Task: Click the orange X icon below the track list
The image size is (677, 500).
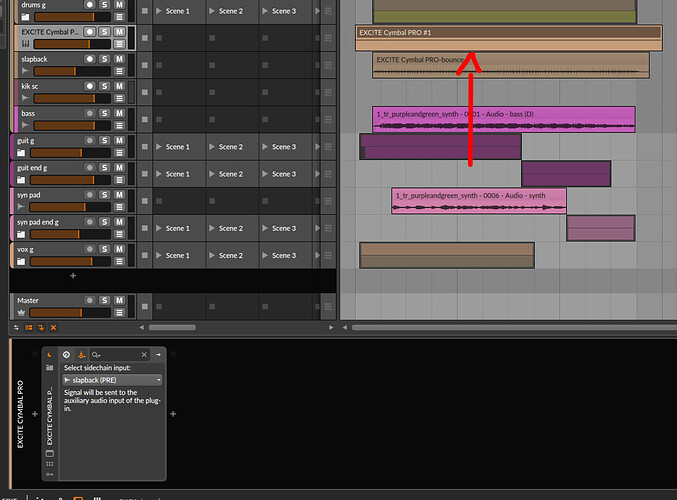Action: tap(53, 328)
